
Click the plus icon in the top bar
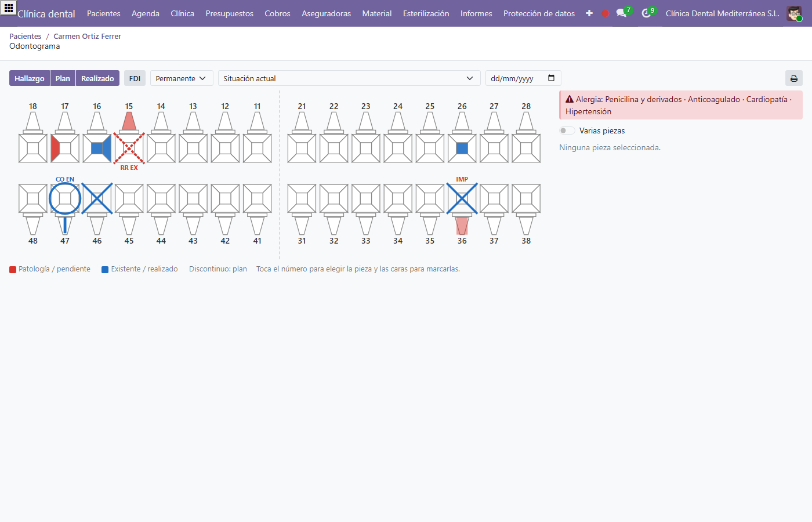(589, 13)
